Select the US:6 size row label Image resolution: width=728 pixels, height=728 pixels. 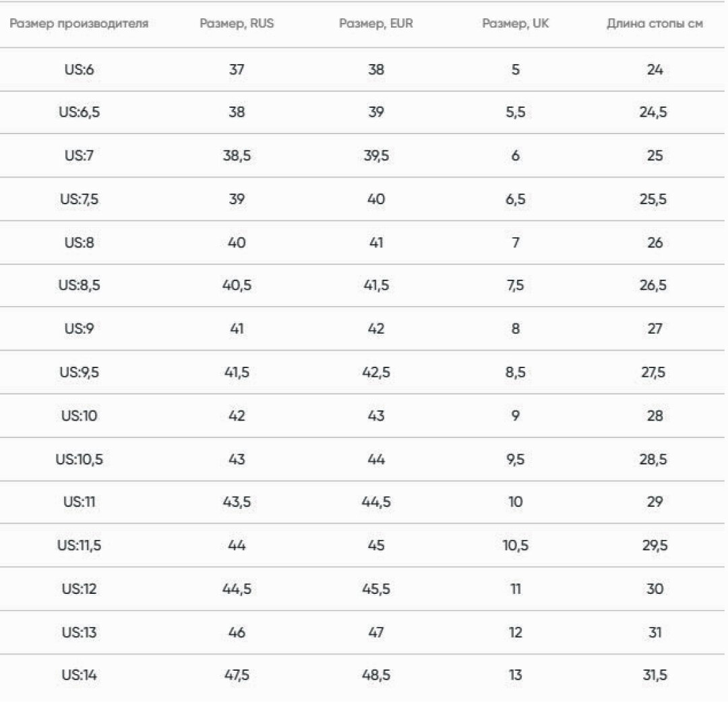click(79, 69)
